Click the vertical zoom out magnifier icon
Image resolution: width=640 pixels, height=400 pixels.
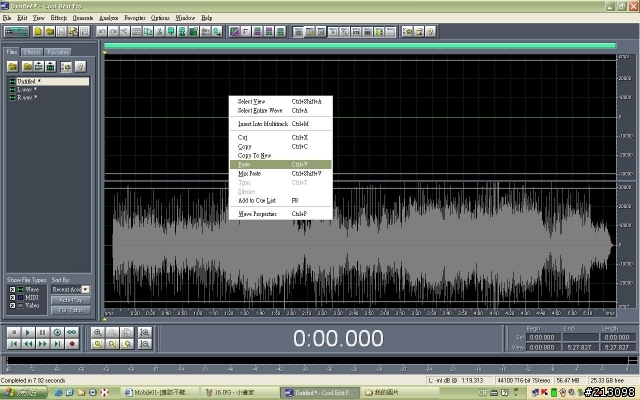pos(144,344)
